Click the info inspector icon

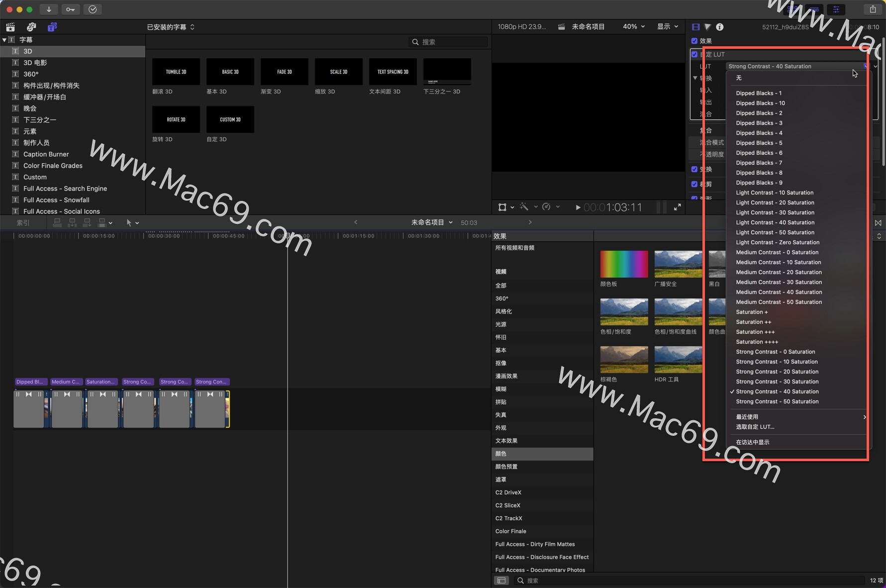click(x=720, y=27)
